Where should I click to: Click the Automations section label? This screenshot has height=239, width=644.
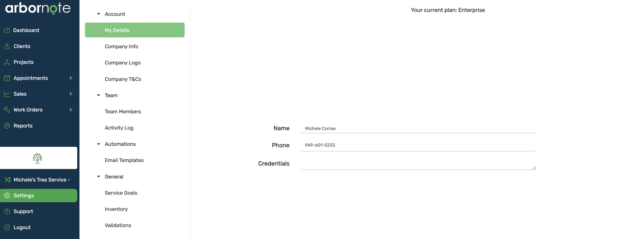click(120, 144)
